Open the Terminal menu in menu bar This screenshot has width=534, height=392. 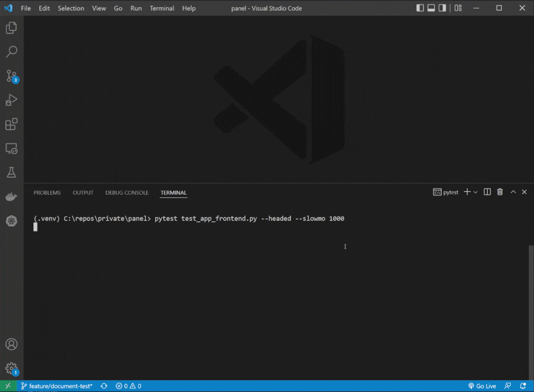click(162, 8)
